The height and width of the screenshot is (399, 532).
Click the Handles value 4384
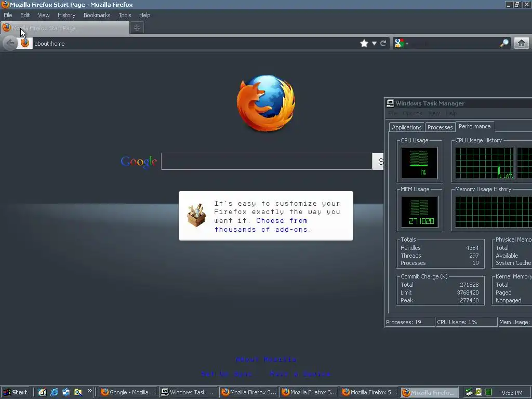(472, 248)
